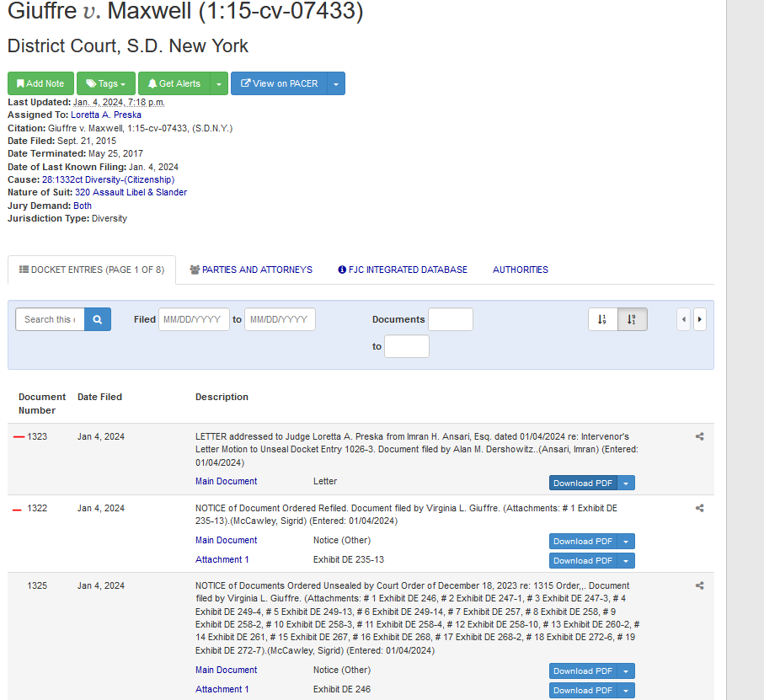Click the Document Number column header
Image resolution: width=764 pixels, height=700 pixels.
42,403
